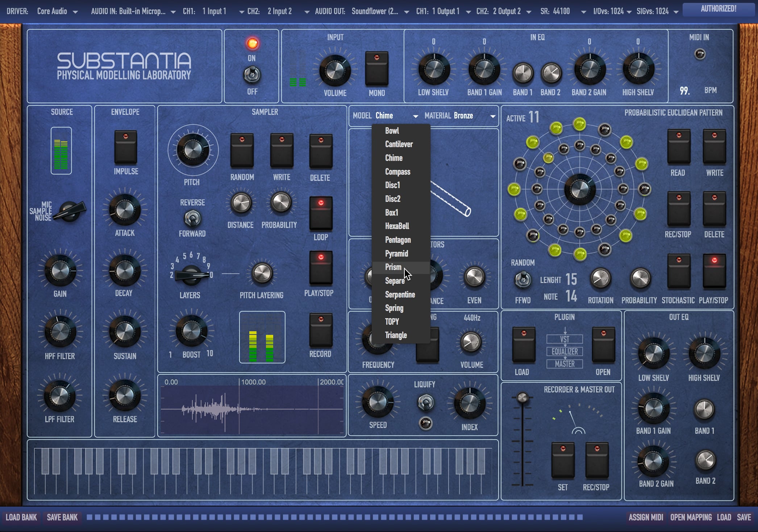Image resolution: width=758 pixels, height=532 pixels.
Task: Click the sampler waveform display
Action: point(252,409)
